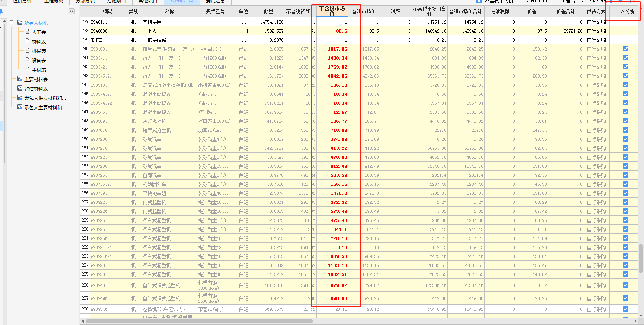
Task: Select 价差合计 value 59721.26
Action: 566,31
